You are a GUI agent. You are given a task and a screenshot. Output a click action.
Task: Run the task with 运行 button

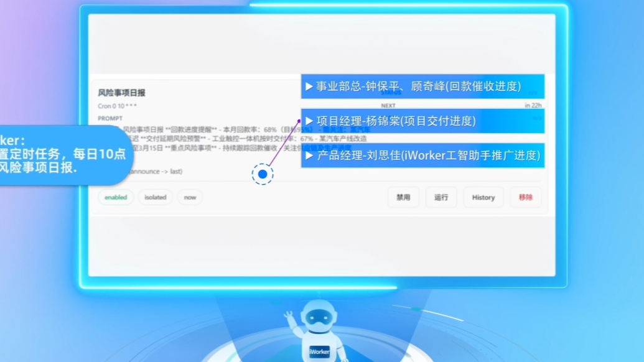[441, 197]
